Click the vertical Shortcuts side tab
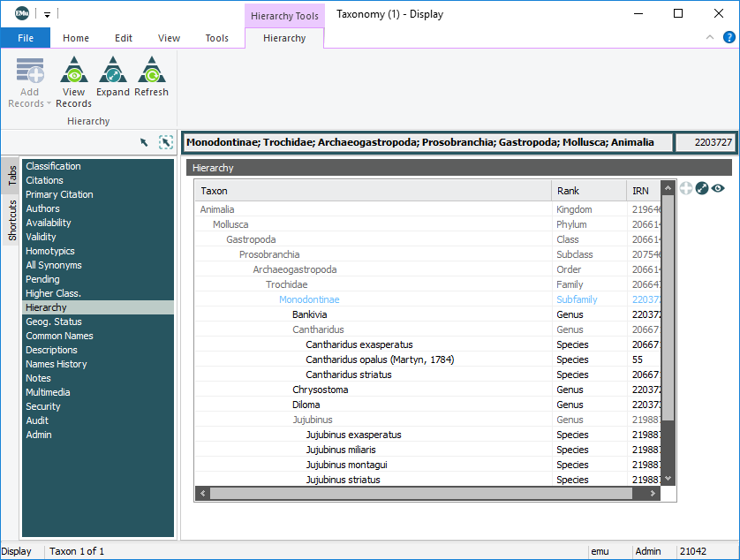Image resolution: width=740 pixels, height=560 pixels. click(x=12, y=220)
